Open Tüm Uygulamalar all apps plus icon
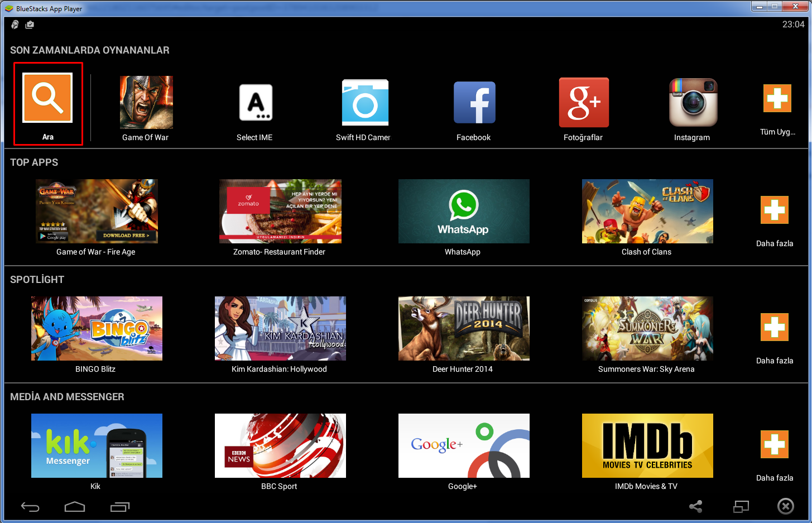This screenshot has height=523, width=812. pyautogui.click(x=777, y=98)
